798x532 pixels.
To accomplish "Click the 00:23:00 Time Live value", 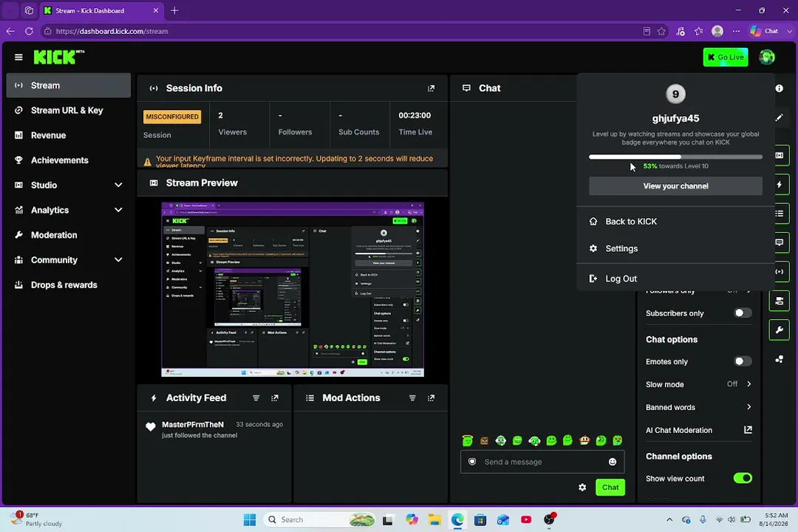I will (415, 115).
